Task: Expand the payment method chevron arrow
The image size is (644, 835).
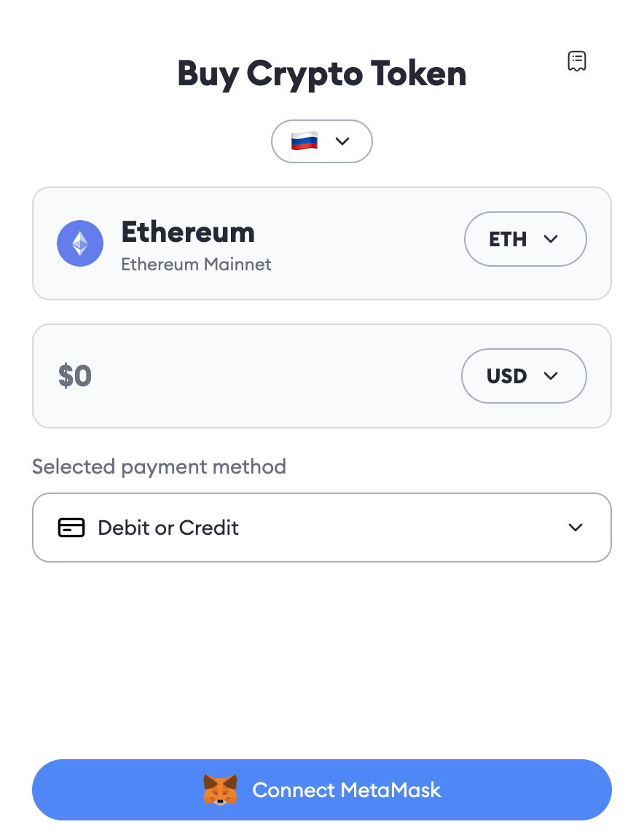Action: click(x=576, y=528)
